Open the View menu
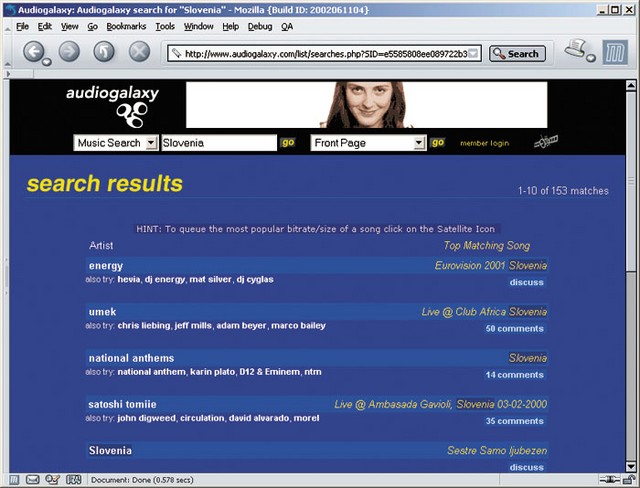The image size is (640, 488). pos(69,27)
